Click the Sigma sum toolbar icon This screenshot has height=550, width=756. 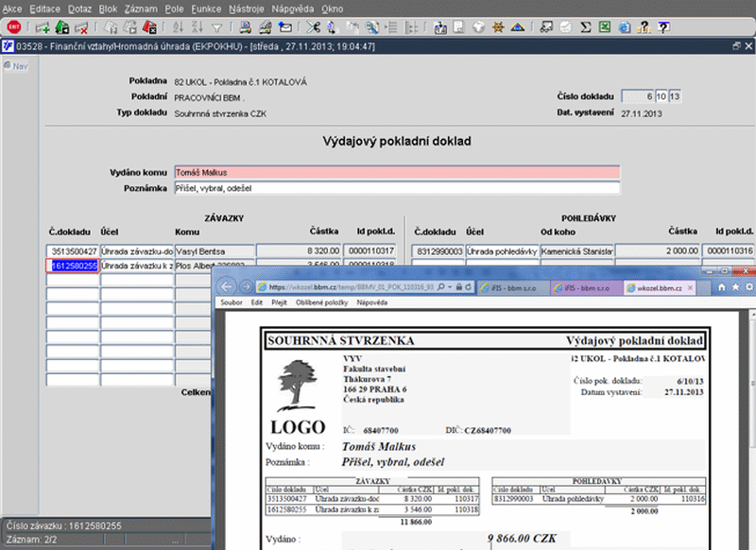(x=585, y=27)
